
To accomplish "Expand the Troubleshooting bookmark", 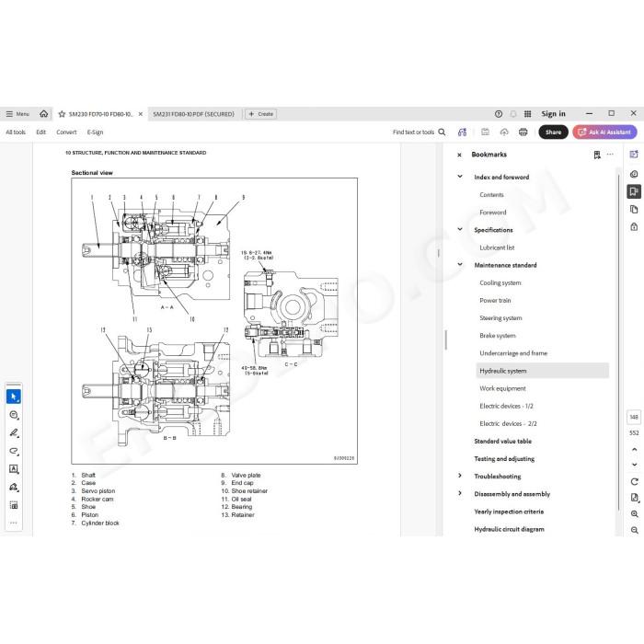I will pyautogui.click(x=460, y=476).
